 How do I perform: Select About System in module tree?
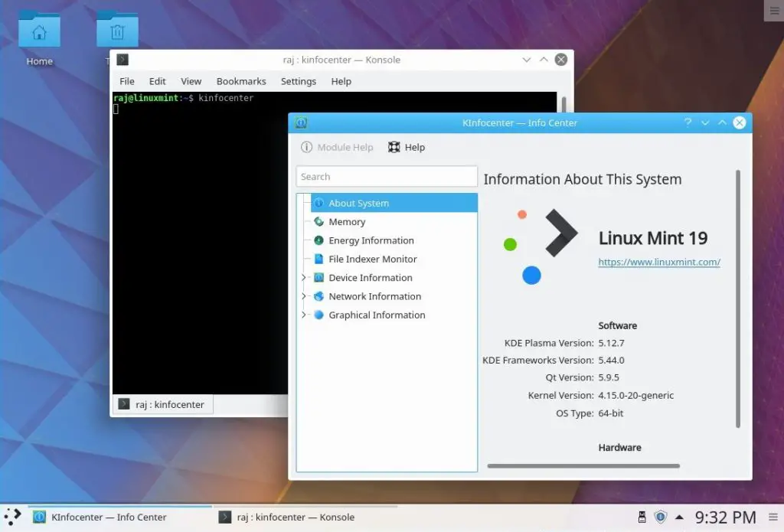pyautogui.click(x=394, y=203)
